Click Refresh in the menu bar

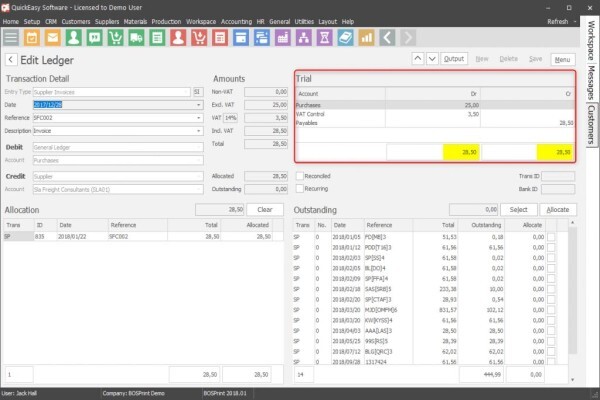pos(558,22)
